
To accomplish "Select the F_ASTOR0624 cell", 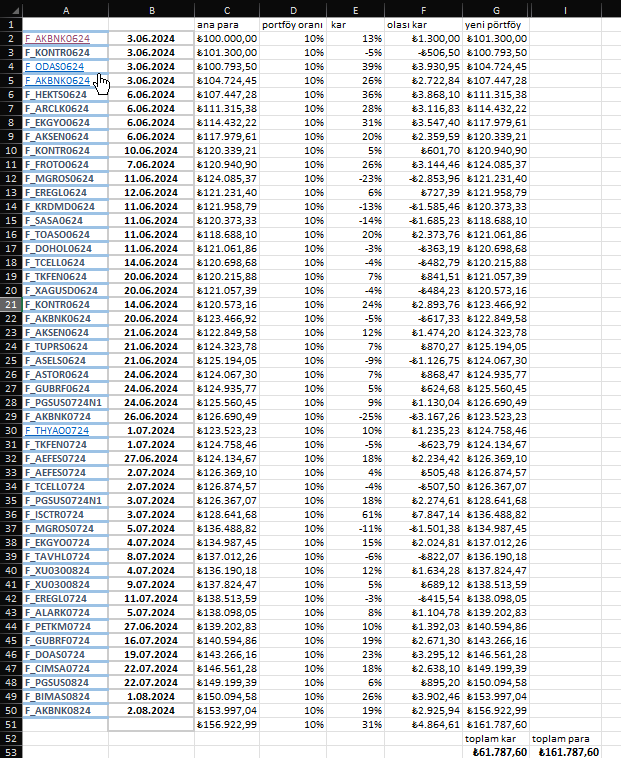I will pos(66,375).
